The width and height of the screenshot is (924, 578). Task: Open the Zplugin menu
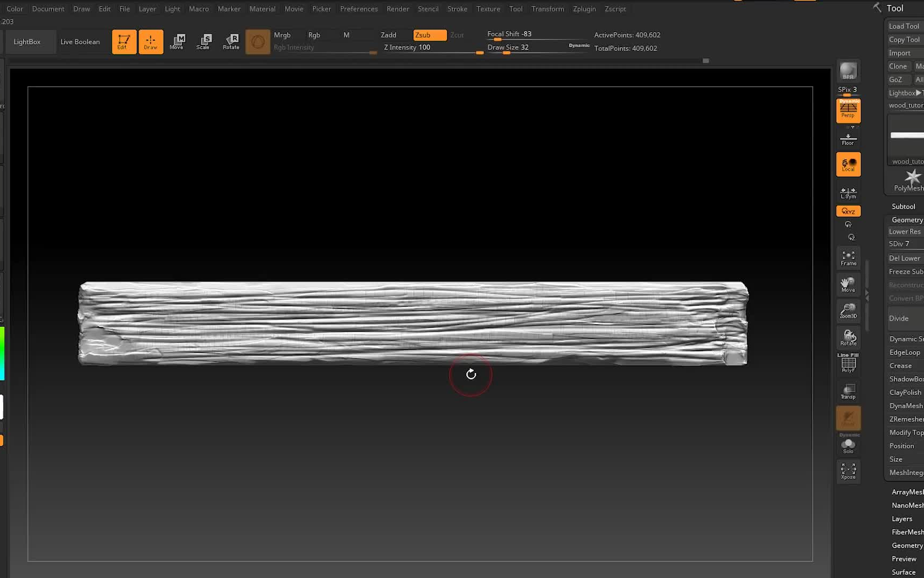(x=584, y=9)
